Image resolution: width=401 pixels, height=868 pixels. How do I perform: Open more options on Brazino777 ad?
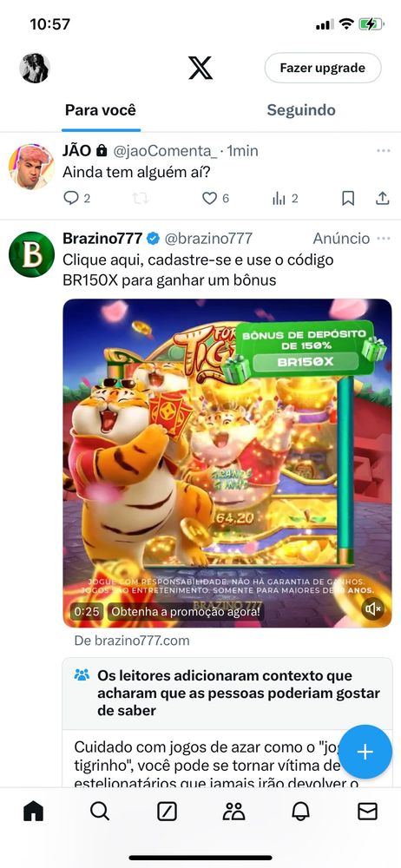tap(384, 239)
